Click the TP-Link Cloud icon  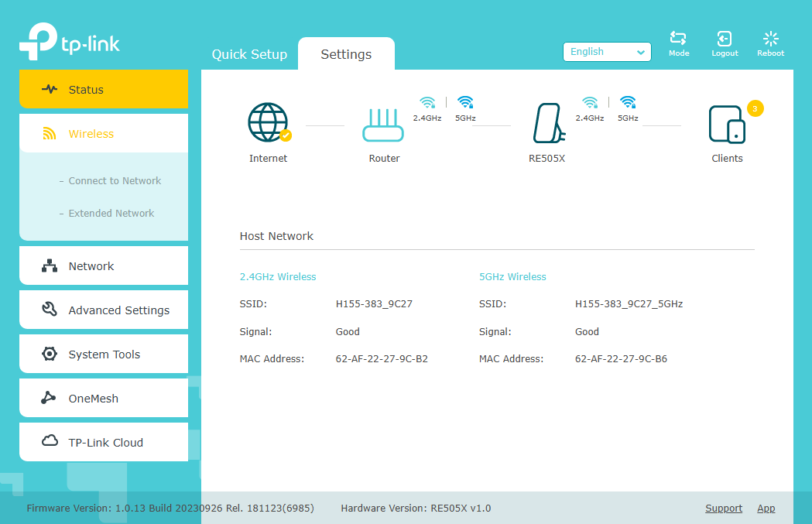pyautogui.click(x=50, y=440)
